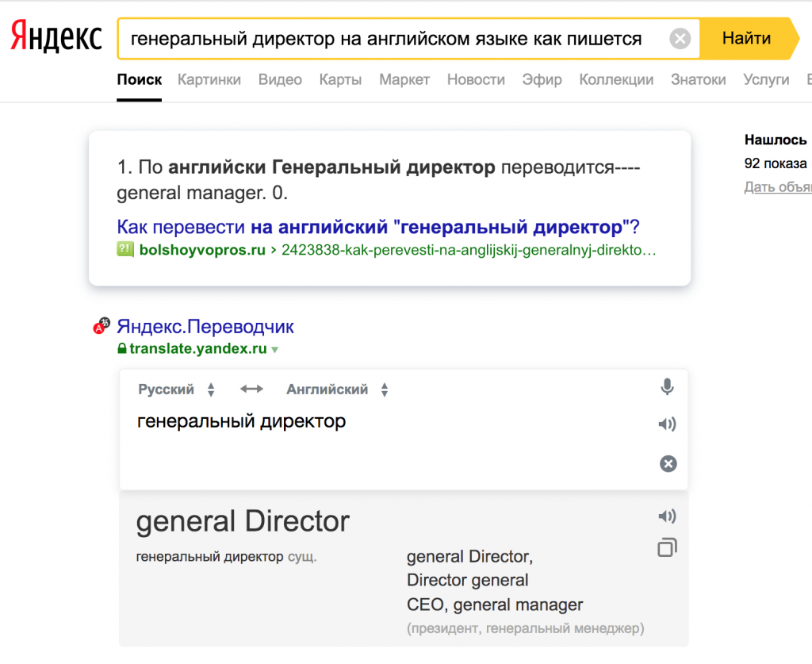The height and width of the screenshot is (664, 812).
Task: Click the Яндекс.Переводчик favicon
Action: point(101,326)
